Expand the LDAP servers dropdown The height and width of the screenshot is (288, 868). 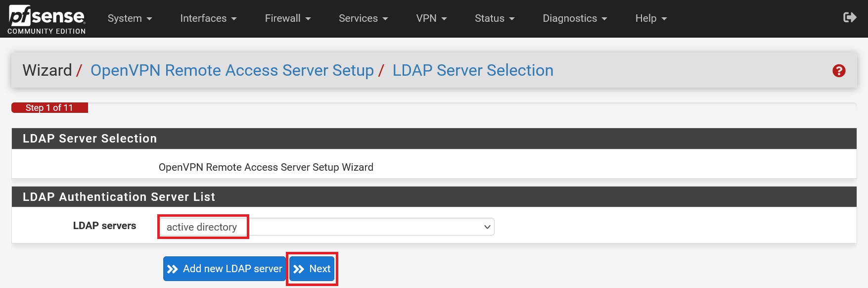point(326,227)
